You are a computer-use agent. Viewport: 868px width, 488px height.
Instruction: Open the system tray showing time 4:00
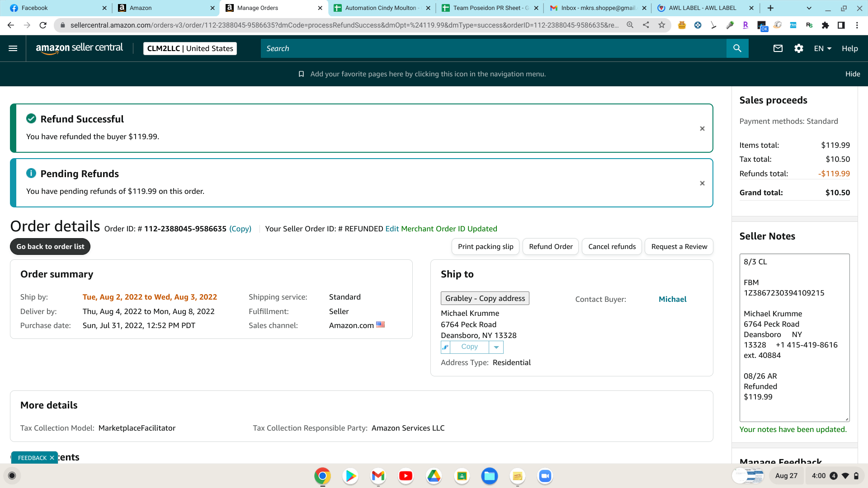click(x=835, y=476)
